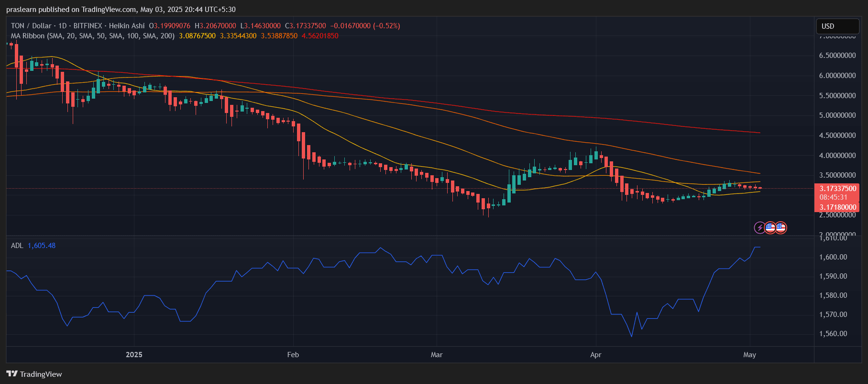Click the rightmost US flag event icon
This screenshot has height=384, width=868.
(x=780, y=228)
